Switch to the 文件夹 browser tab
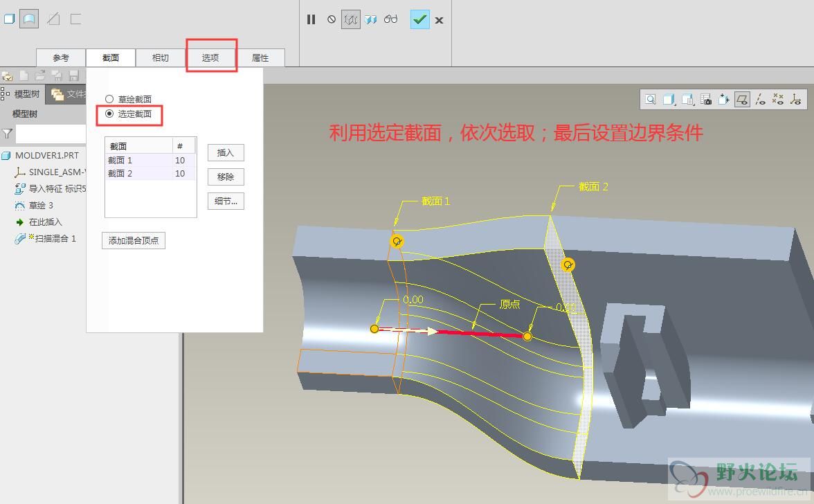The image size is (814, 504). (x=66, y=94)
